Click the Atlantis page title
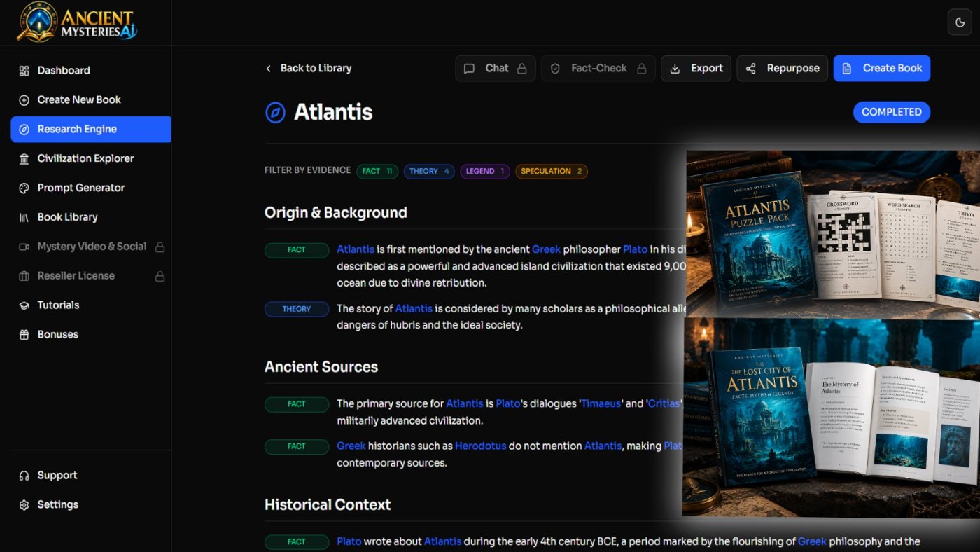980x552 pixels. pos(333,112)
